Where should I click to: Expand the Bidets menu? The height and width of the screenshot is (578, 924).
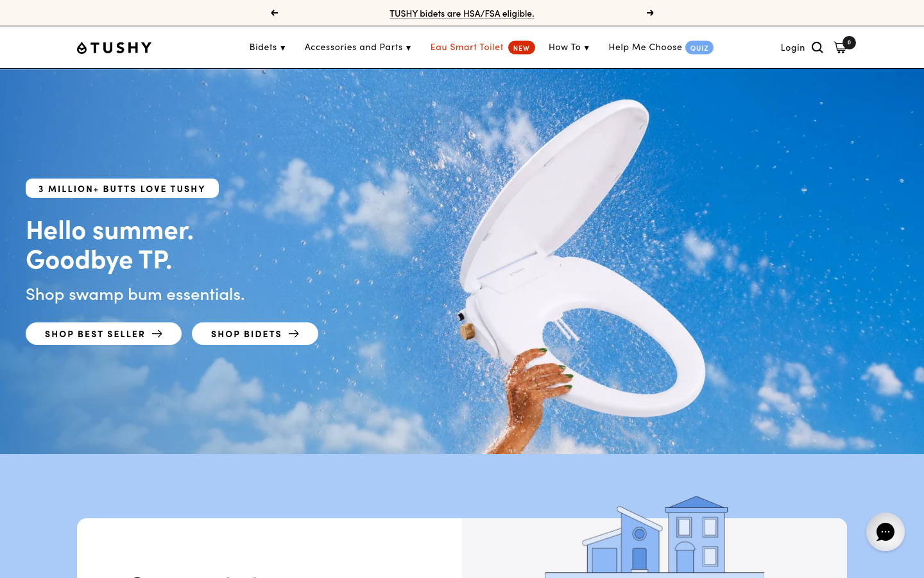pos(267,47)
